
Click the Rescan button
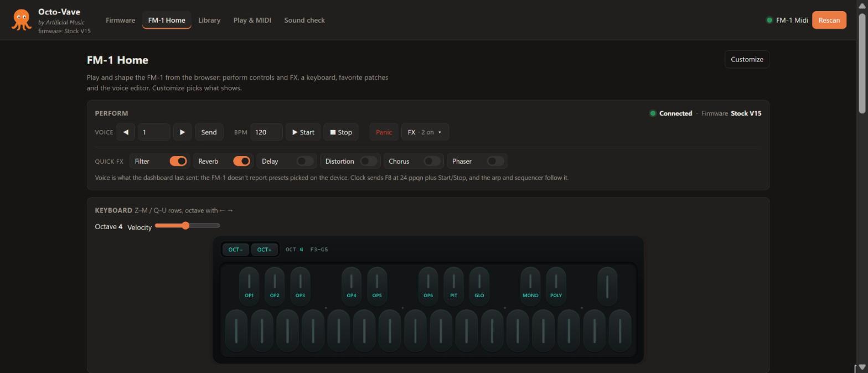tap(829, 20)
